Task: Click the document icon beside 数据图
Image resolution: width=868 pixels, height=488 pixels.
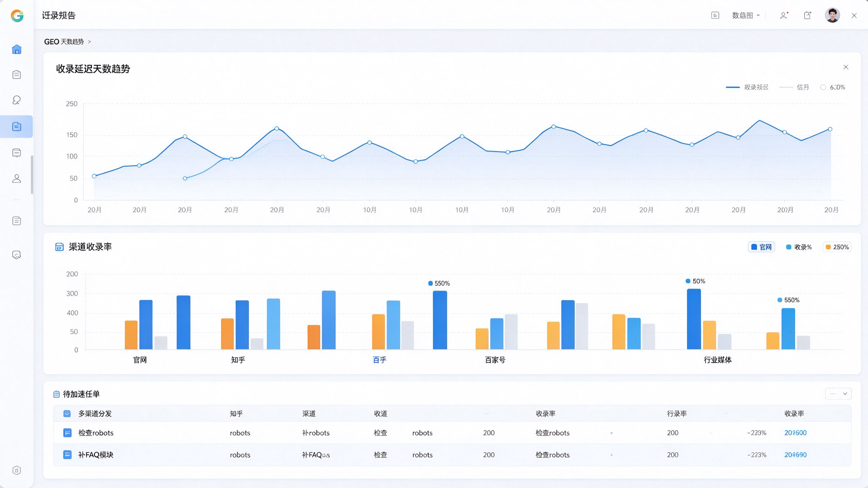Action: pyautogui.click(x=715, y=16)
